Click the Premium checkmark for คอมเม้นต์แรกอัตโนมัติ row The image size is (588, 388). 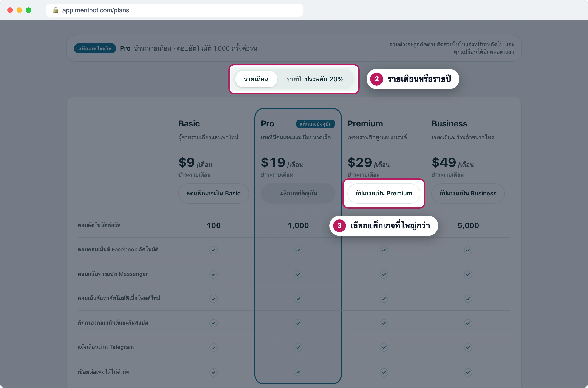[x=384, y=299]
